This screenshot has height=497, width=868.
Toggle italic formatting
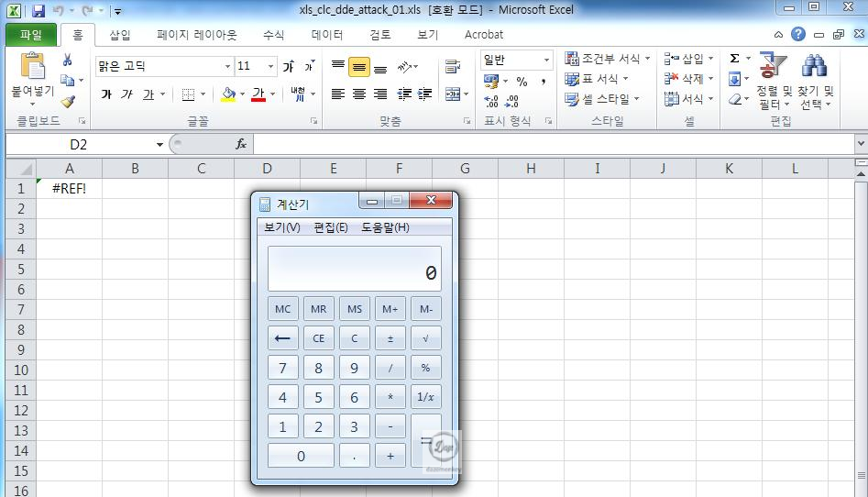(x=126, y=94)
